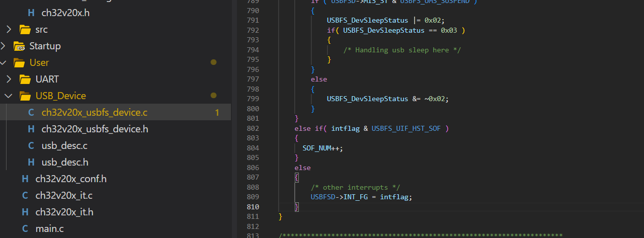Expand the Startup folder chevron
The height and width of the screenshot is (238, 644).
point(3,46)
